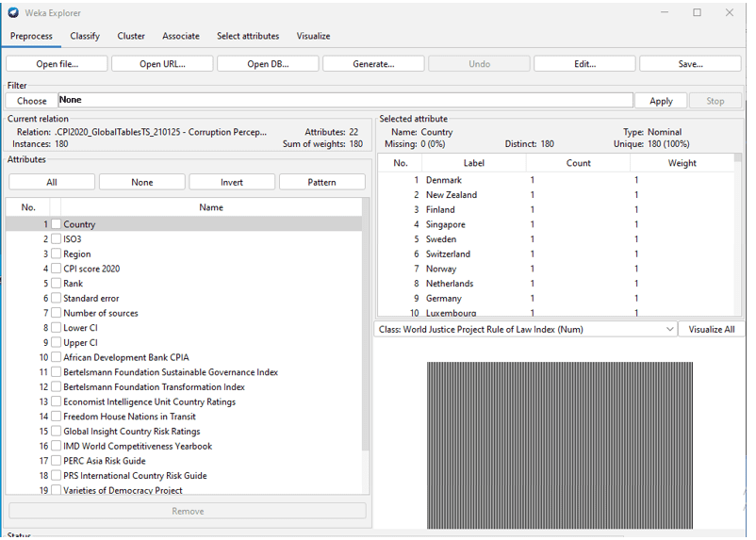Click the Weka bird logo icon
This screenshot has height=540, width=756.
[x=13, y=12]
